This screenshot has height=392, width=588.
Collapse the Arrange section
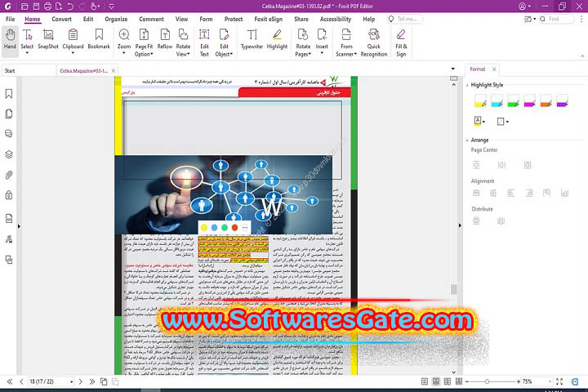(467, 140)
